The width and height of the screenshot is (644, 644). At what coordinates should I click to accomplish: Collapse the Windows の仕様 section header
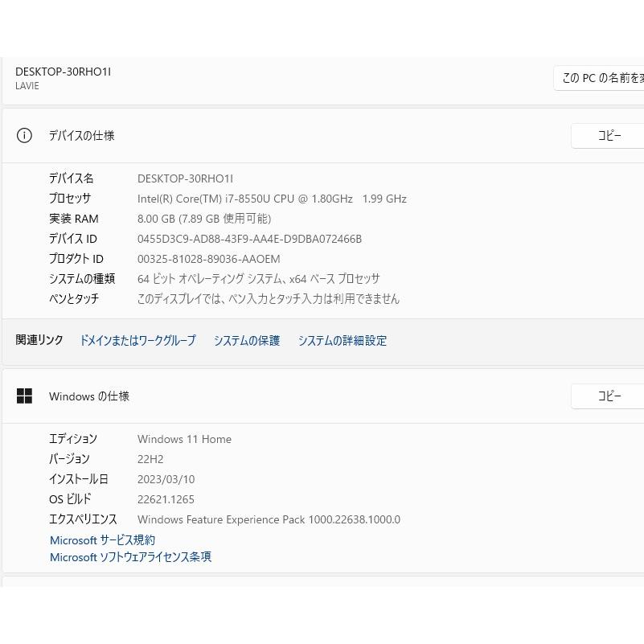pyautogui.click(x=323, y=396)
